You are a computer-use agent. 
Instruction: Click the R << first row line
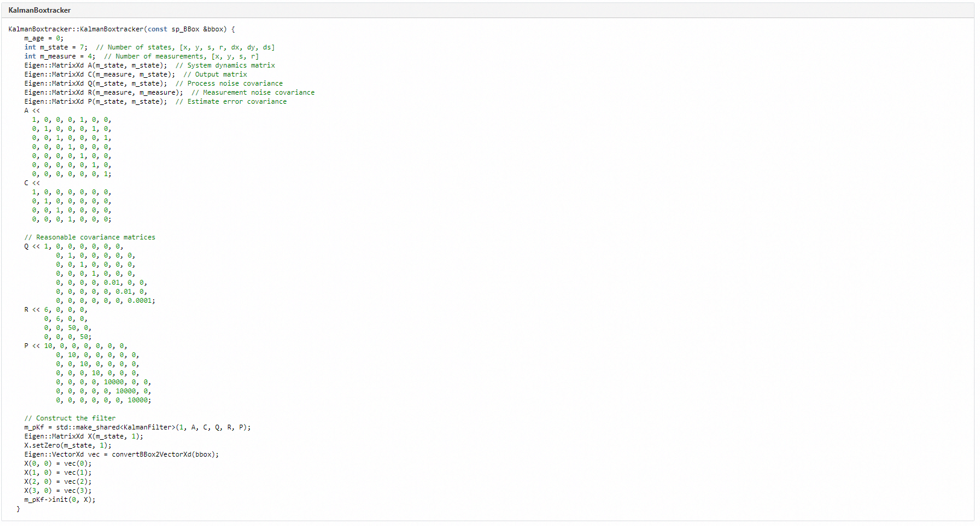[x=55, y=309]
